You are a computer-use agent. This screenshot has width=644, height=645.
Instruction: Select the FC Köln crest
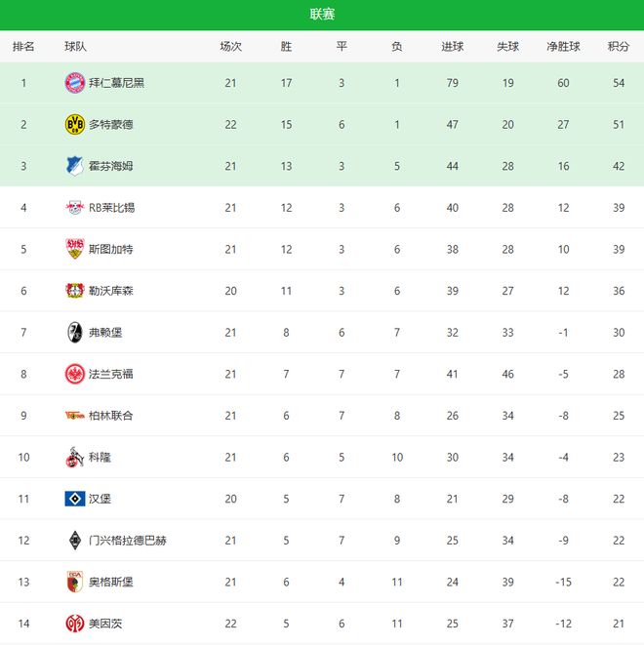(x=74, y=457)
